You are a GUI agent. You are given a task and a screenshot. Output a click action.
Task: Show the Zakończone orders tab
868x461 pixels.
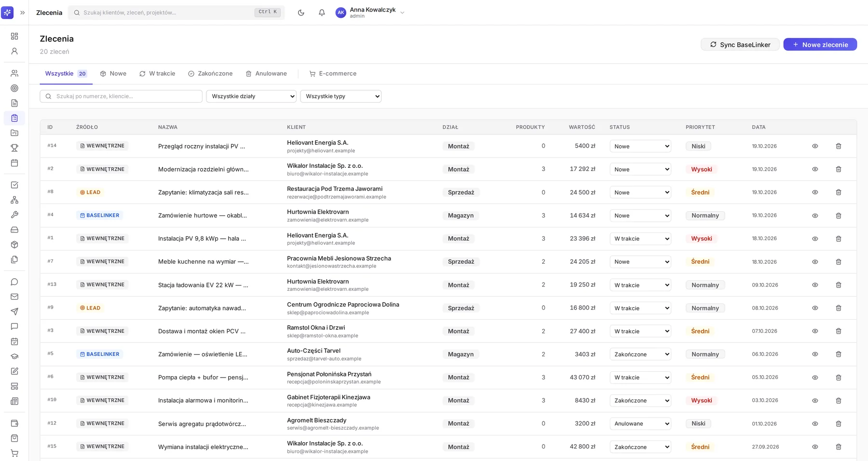coord(210,74)
